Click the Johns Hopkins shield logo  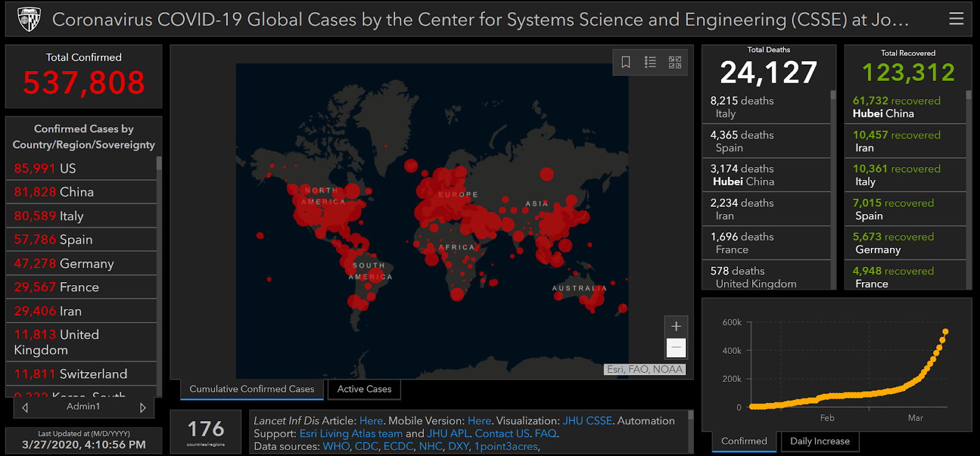tap(29, 20)
